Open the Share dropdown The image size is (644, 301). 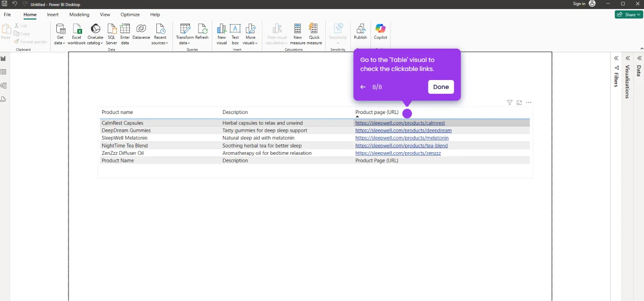pos(629,15)
